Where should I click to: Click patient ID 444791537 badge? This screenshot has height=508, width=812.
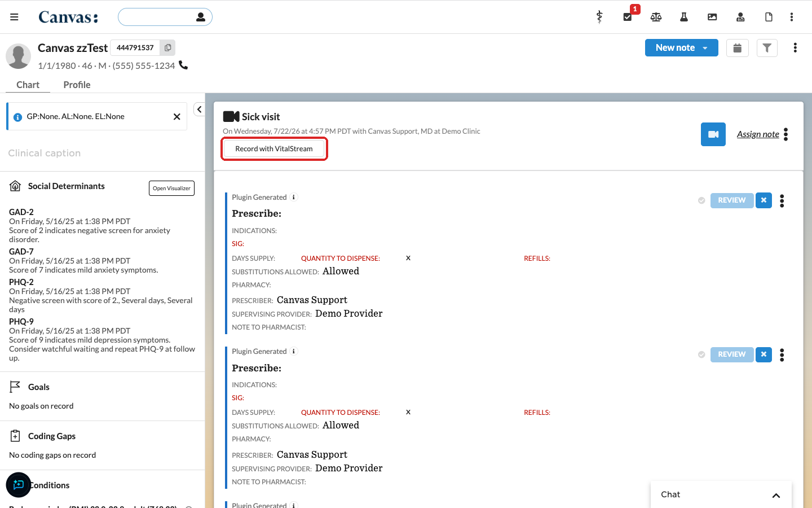[x=135, y=48]
